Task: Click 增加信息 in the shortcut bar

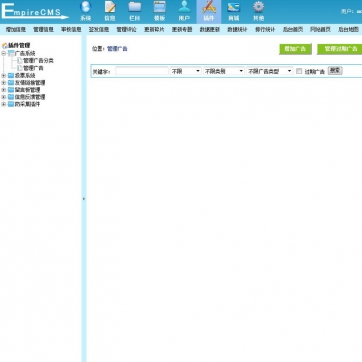Action: tap(16, 30)
